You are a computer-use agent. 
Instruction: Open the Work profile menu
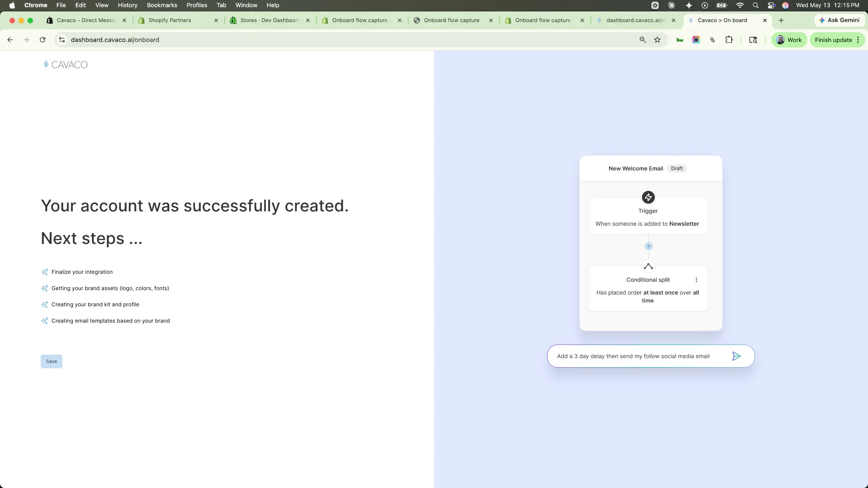coord(789,40)
